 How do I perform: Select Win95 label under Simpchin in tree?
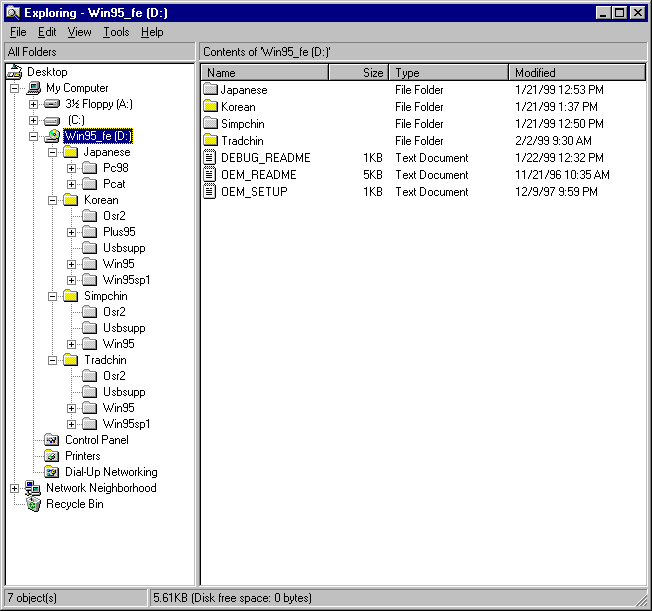[119, 344]
